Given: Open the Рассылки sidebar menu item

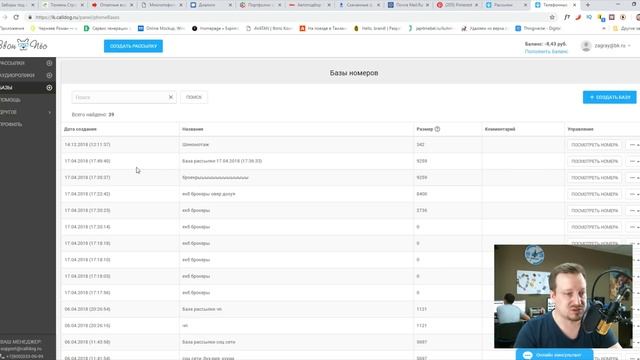Looking at the screenshot, I should coord(12,63).
